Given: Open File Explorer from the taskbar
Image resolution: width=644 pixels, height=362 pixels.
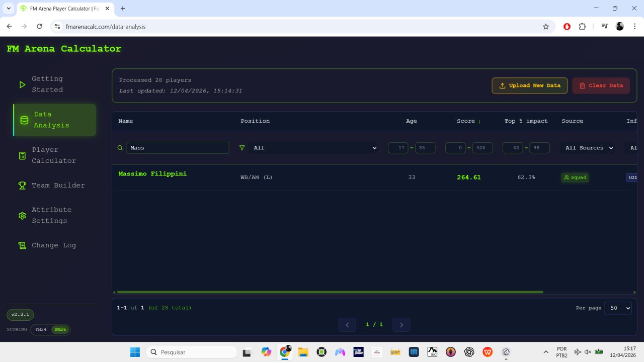Looking at the screenshot, I should pyautogui.click(x=303, y=352).
